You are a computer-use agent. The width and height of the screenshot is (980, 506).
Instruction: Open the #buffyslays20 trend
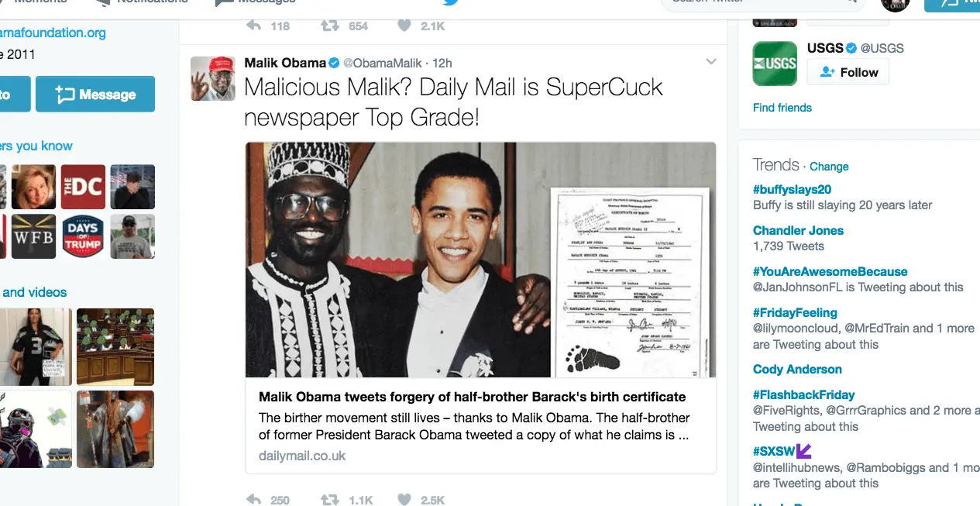(x=792, y=189)
